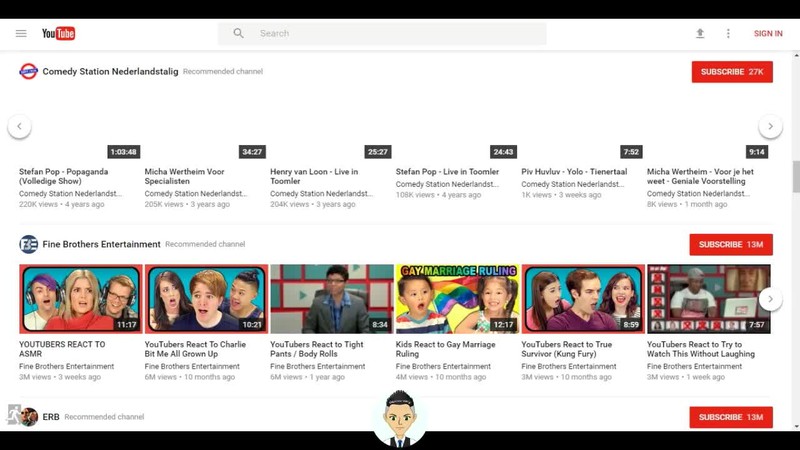Open channel name under Stefan Pop Popaganda video
The height and width of the screenshot is (450, 800).
70,194
